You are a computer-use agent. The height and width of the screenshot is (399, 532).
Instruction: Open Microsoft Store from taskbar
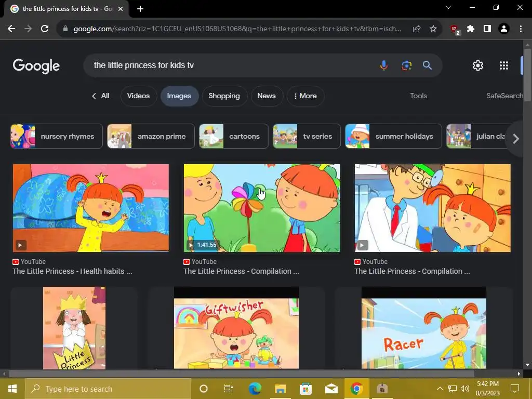tap(305, 389)
